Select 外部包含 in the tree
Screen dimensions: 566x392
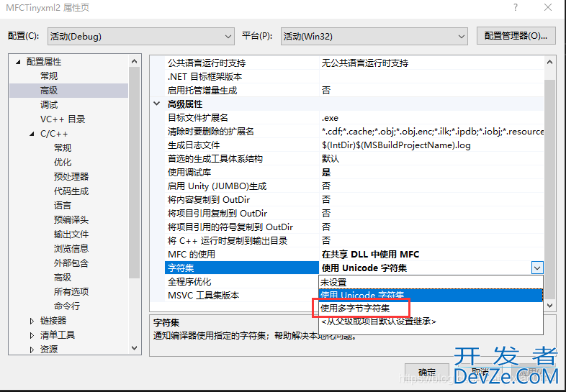click(x=71, y=263)
